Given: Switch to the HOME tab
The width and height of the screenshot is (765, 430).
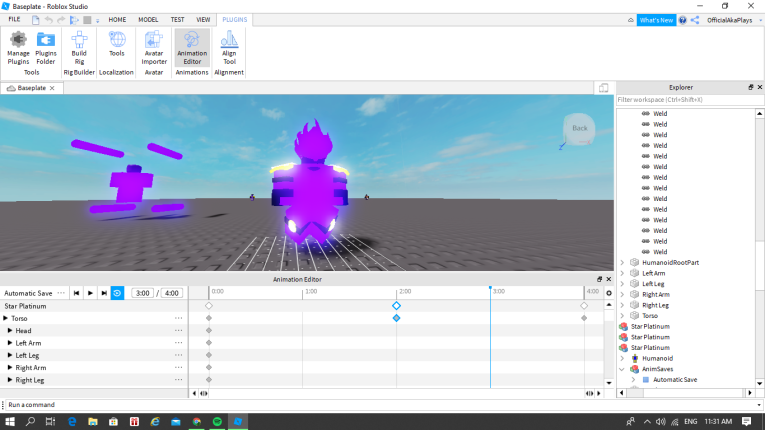Looking at the screenshot, I should coord(117,20).
